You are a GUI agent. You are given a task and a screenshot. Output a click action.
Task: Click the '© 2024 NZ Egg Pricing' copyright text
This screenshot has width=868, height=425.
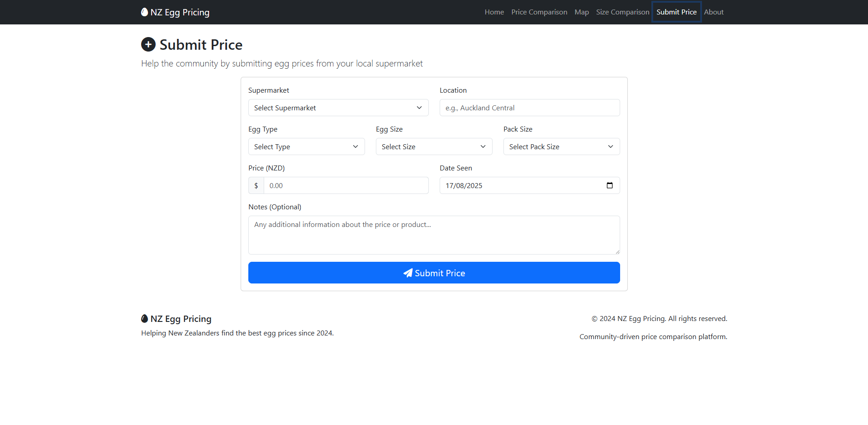(659, 319)
